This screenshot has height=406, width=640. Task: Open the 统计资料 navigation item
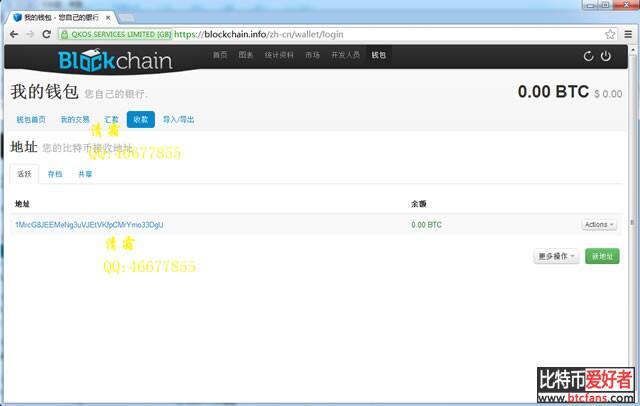(x=279, y=55)
